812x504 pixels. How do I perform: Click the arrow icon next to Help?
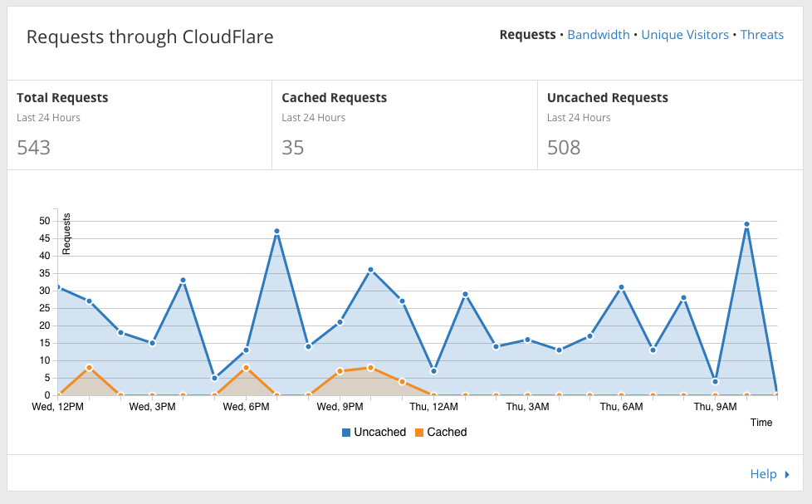[x=787, y=474]
